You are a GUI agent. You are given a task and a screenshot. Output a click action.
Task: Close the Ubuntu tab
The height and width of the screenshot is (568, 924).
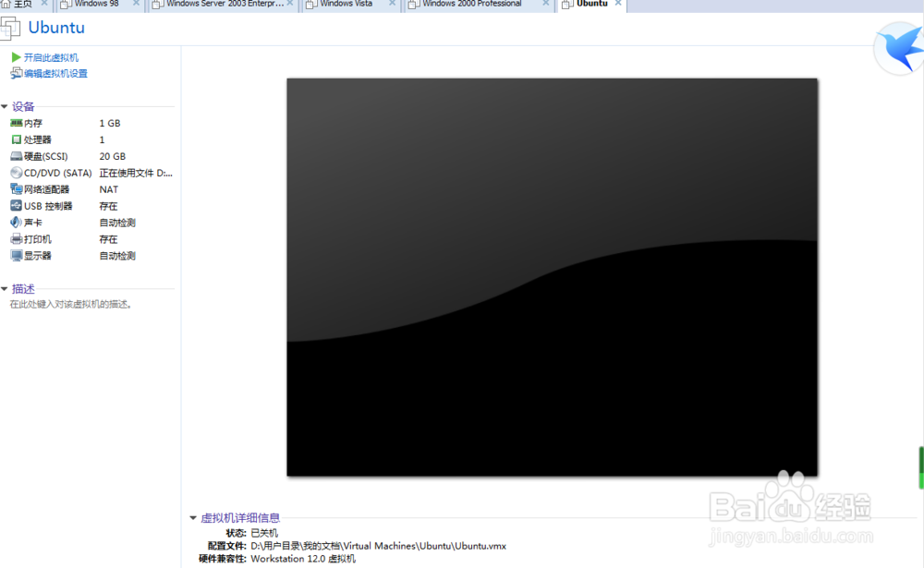pos(618,4)
